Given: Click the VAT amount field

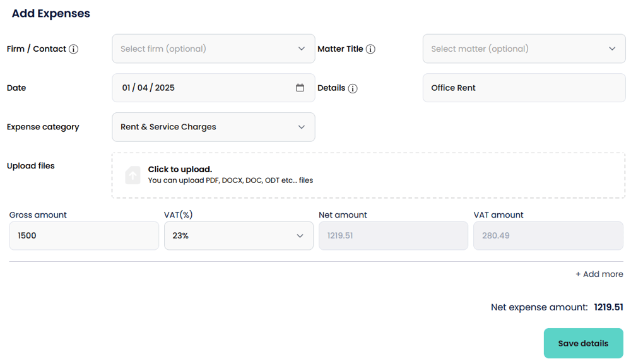Looking at the screenshot, I should [548, 235].
